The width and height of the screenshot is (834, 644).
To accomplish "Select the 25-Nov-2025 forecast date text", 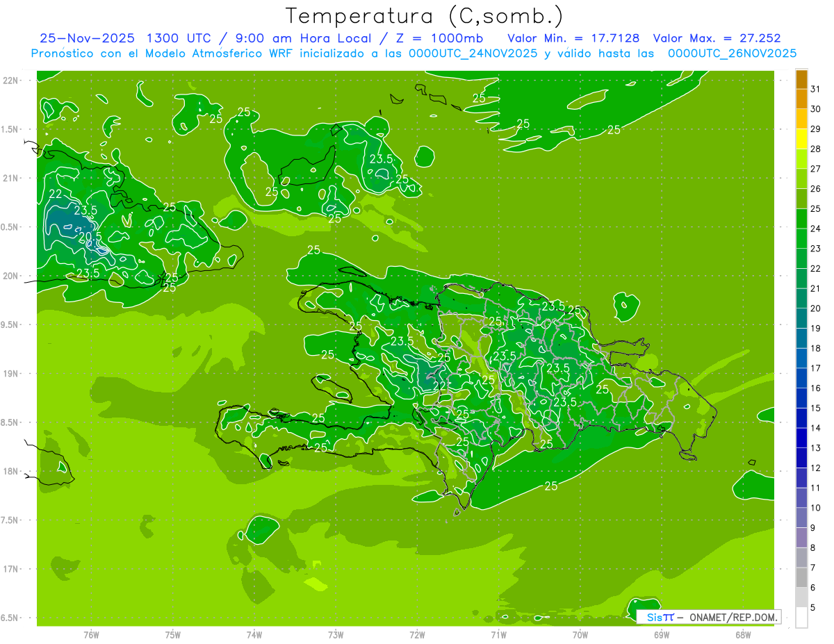I will tap(88, 38).
